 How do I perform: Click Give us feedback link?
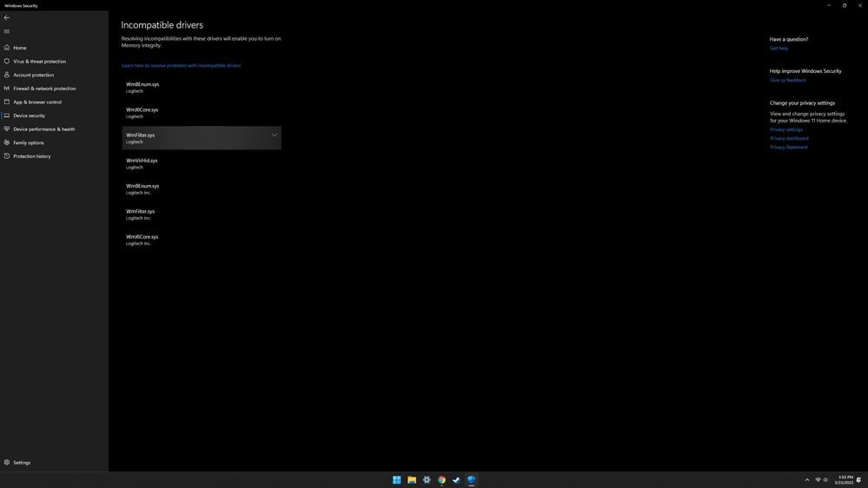click(788, 80)
